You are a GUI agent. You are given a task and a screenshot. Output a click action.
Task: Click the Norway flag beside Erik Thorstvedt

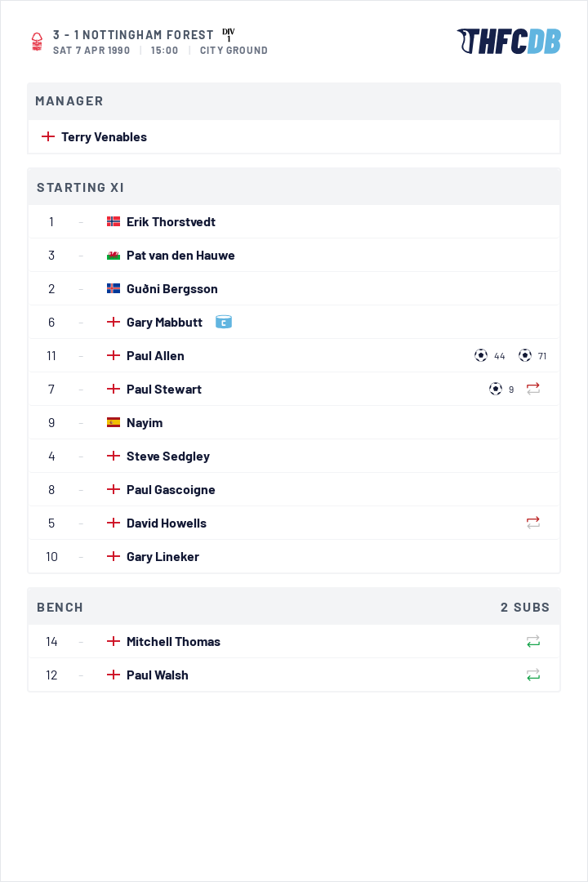(x=113, y=221)
